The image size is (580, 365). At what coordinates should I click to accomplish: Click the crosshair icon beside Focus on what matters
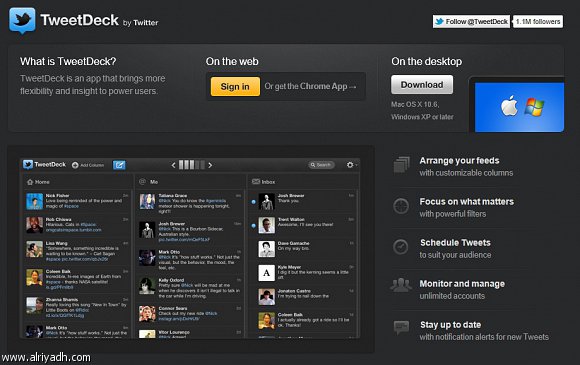tap(401, 206)
